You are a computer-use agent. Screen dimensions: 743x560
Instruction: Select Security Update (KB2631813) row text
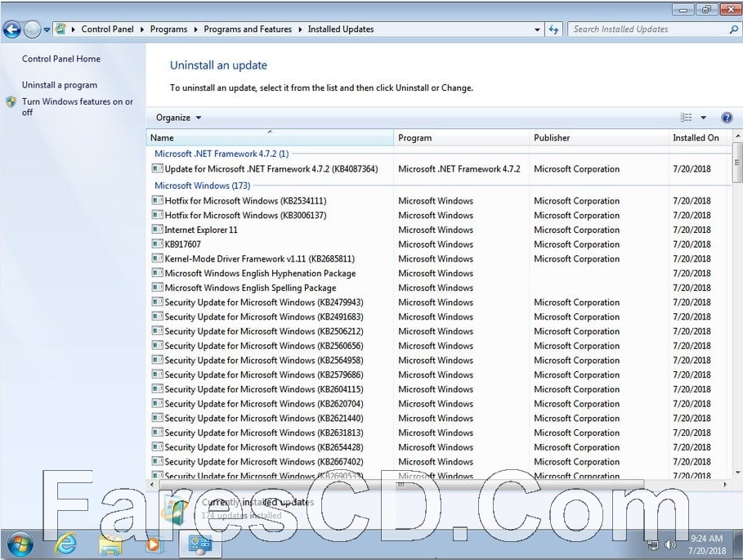point(264,432)
